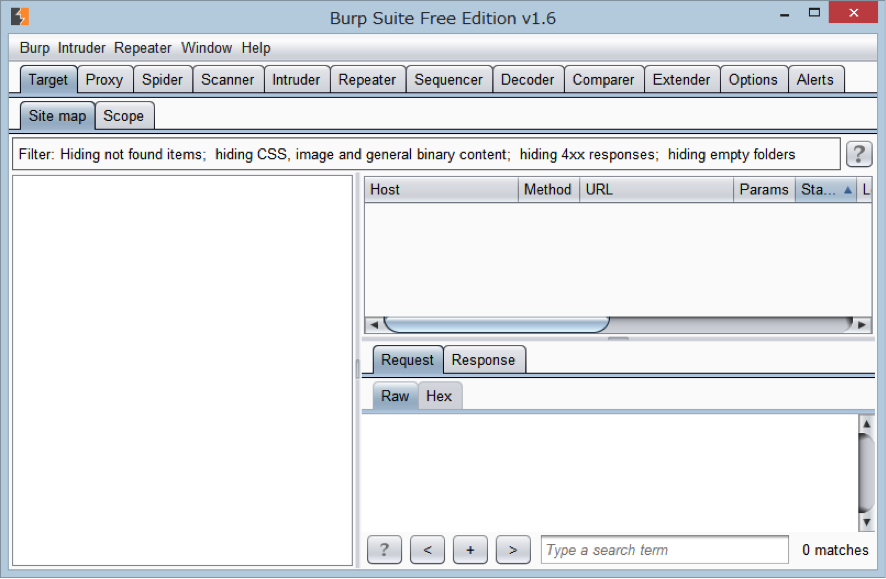The width and height of the screenshot is (886, 579).
Task: Go to previous search match with < button
Action: pos(427,550)
